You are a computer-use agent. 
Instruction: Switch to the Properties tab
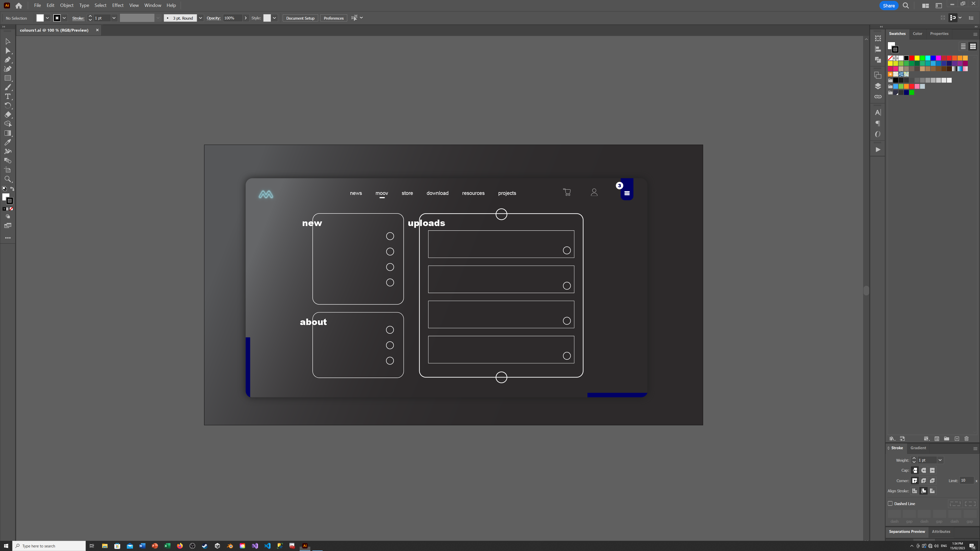(x=939, y=33)
